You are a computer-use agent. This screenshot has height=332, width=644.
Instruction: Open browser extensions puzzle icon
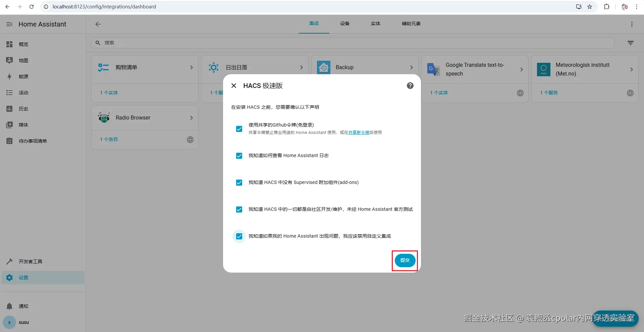[x=606, y=7]
